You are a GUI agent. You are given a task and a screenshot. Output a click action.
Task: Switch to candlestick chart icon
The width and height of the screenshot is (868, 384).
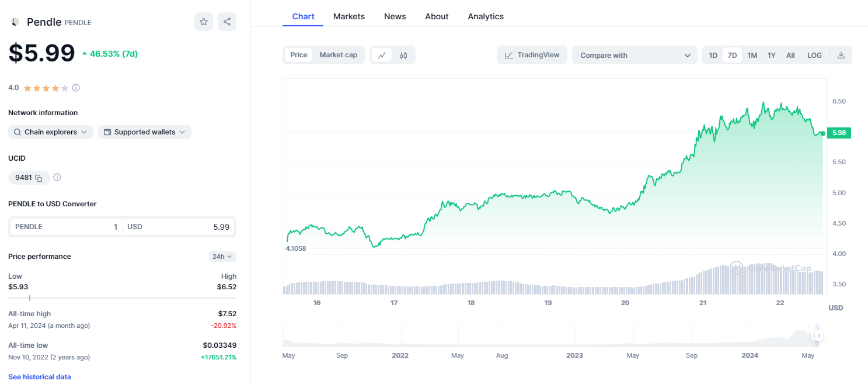403,56
